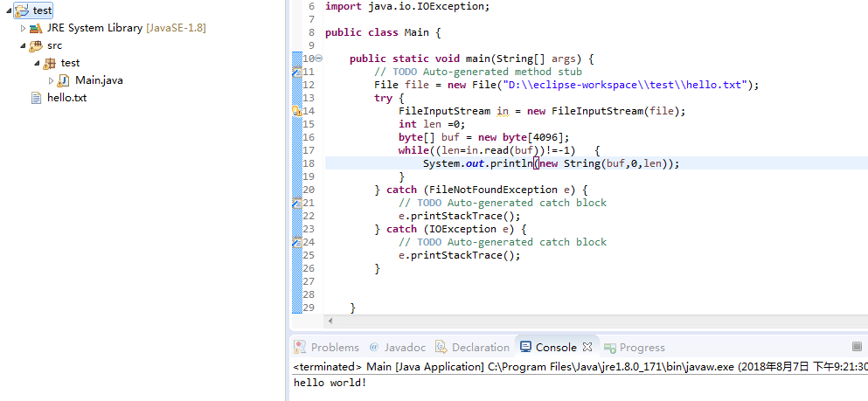Expand JRE System Library node
Image resolution: width=868 pixels, height=401 pixels.
[x=23, y=28]
